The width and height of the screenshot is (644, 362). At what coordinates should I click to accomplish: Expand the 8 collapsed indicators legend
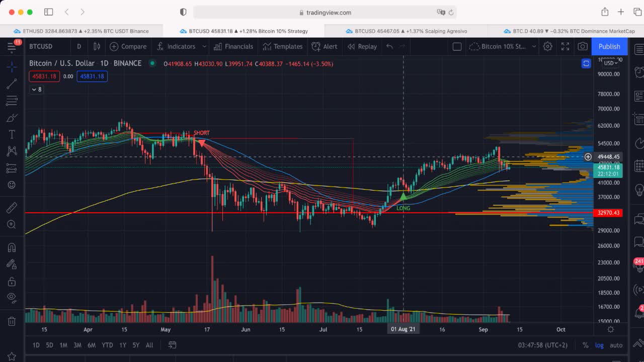click(37, 89)
